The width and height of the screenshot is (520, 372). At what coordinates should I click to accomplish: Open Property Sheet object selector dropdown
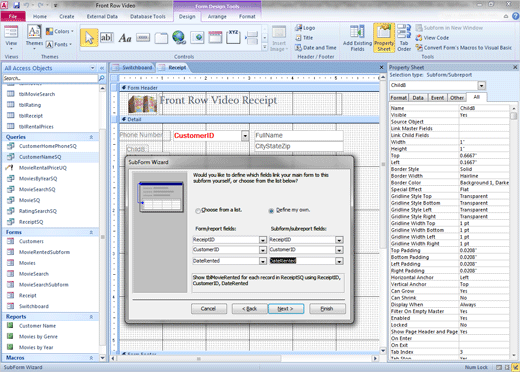(x=482, y=86)
